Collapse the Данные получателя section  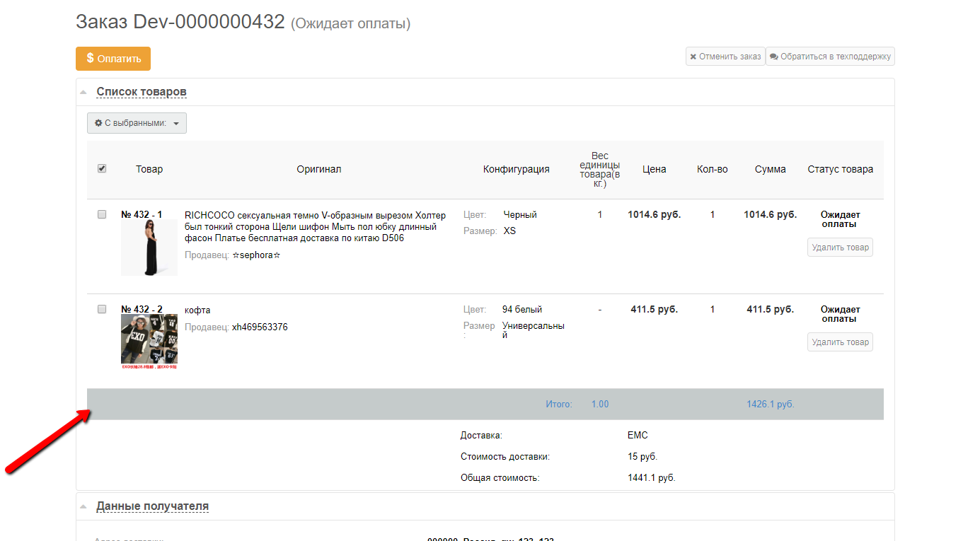[x=83, y=506]
